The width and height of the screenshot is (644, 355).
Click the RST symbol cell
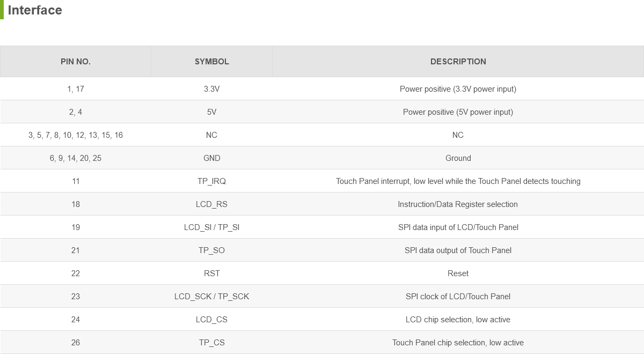tap(211, 273)
